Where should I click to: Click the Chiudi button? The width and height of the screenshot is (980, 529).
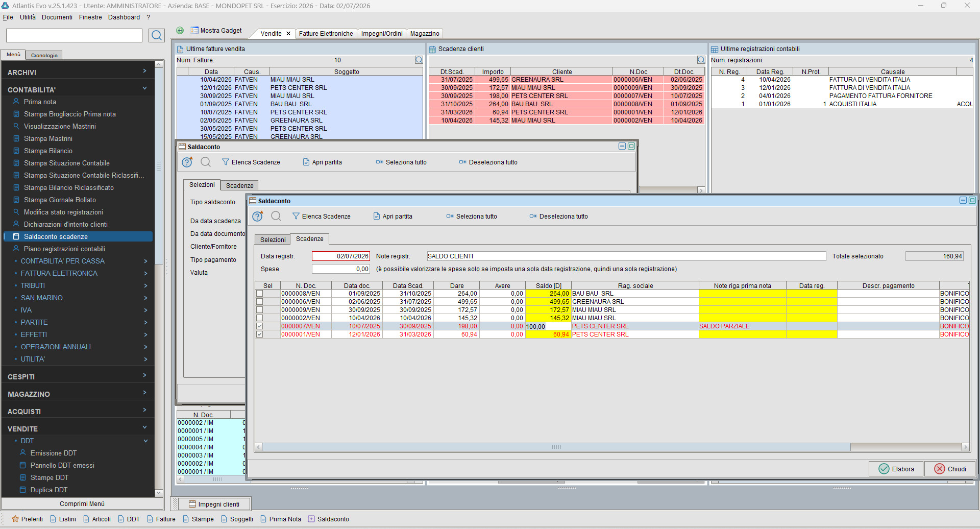tap(950, 469)
